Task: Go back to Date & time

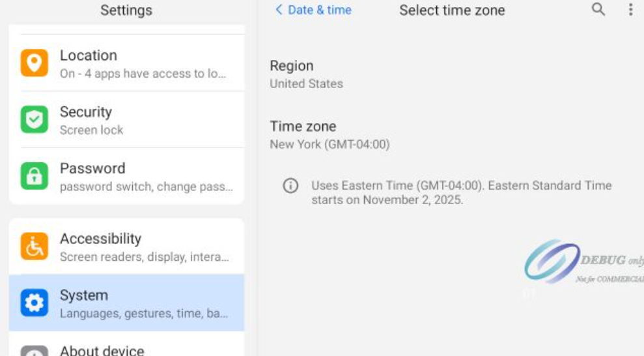Action: tap(313, 10)
